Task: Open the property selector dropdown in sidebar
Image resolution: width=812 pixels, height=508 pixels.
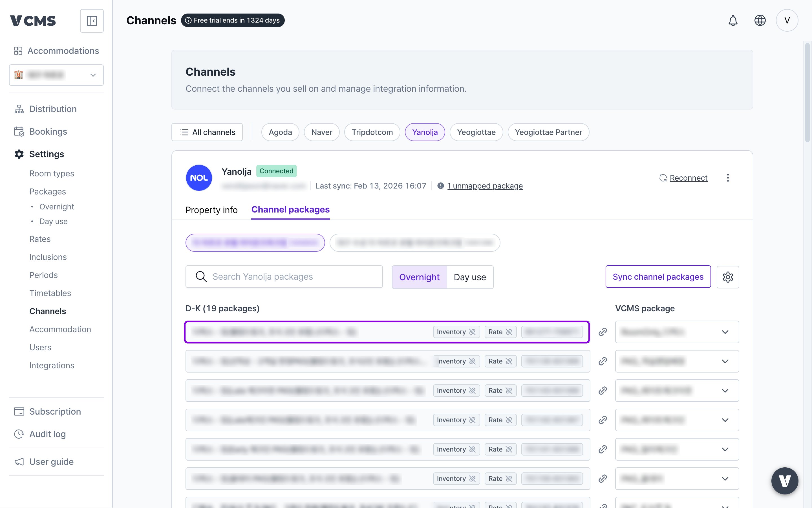Action: tap(56, 75)
